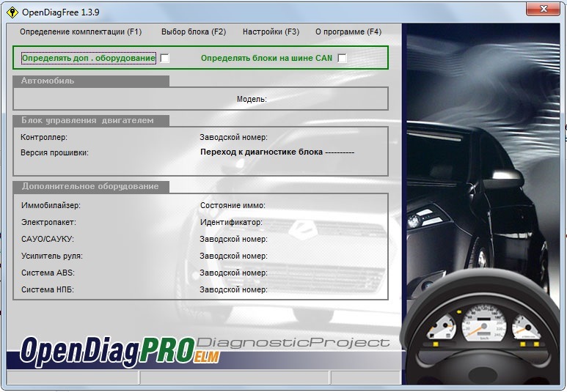Click Заводской номер beside Система НПБ
This screenshot has width=567, height=392.
233,289
